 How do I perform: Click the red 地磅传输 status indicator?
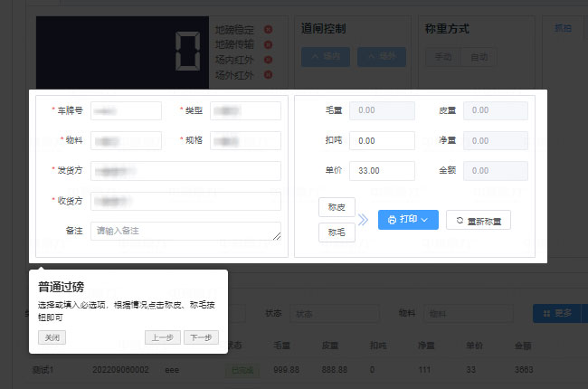[x=268, y=44]
